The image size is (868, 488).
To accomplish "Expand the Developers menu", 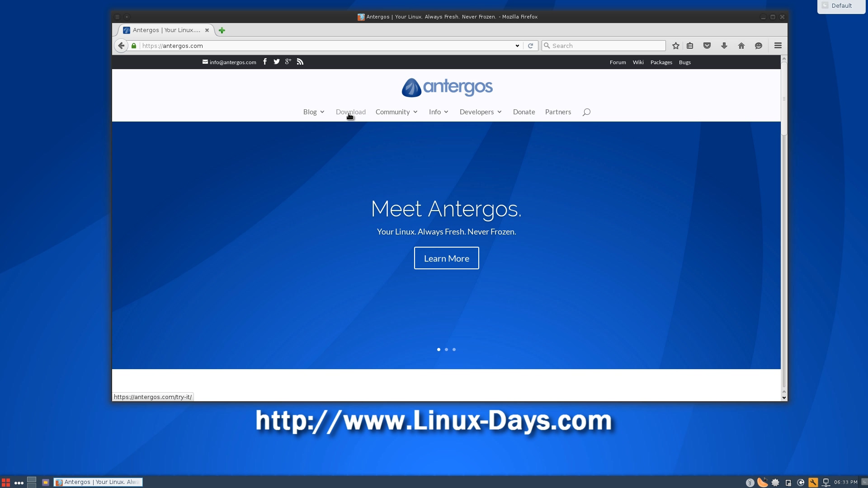I will coord(481,112).
